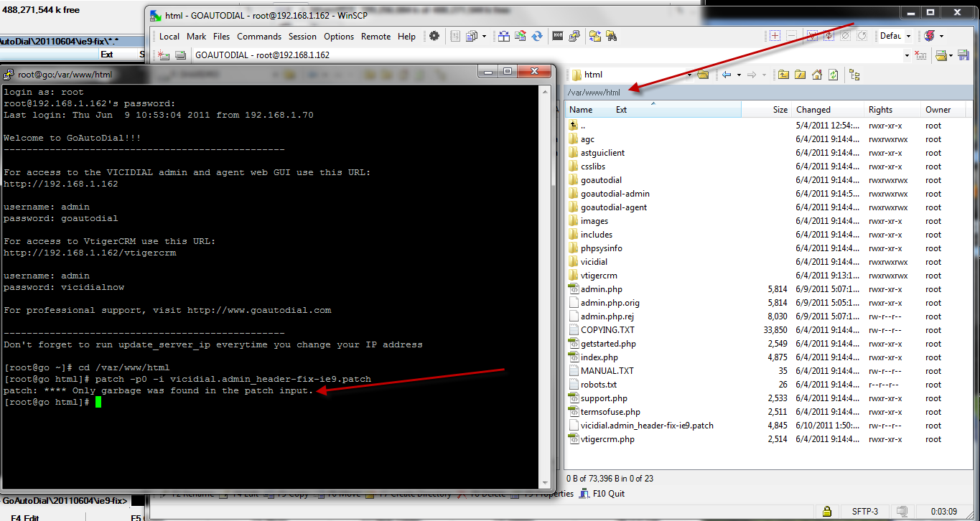Sort by the Changed column header
The height and width of the screenshot is (521, 980).
[x=813, y=110]
